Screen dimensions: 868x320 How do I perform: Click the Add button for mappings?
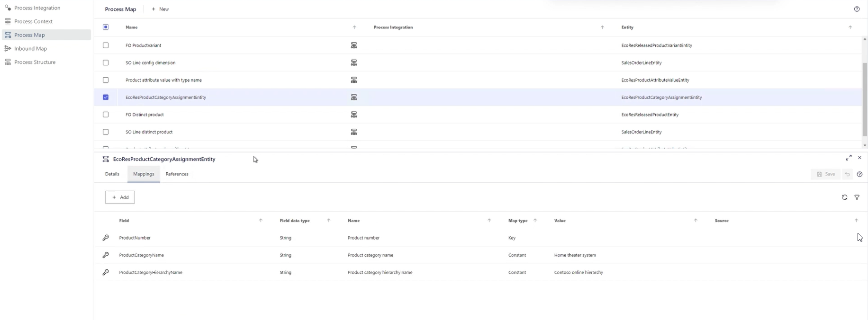pos(120,197)
